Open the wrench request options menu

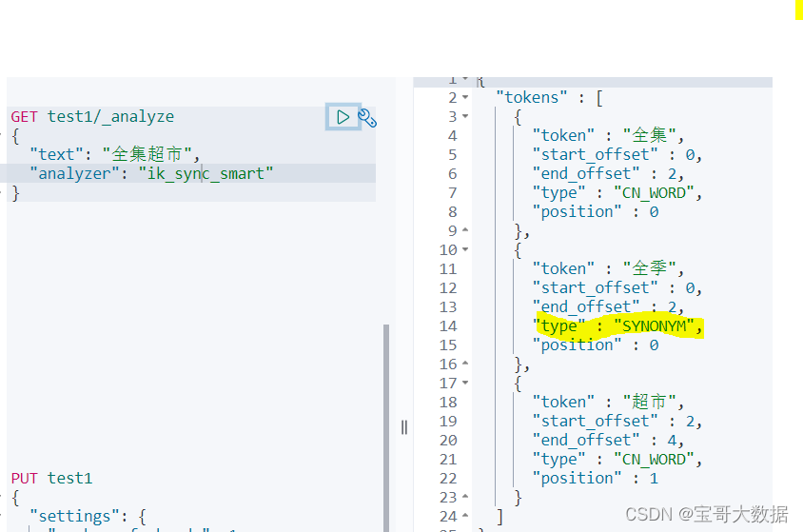click(367, 118)
